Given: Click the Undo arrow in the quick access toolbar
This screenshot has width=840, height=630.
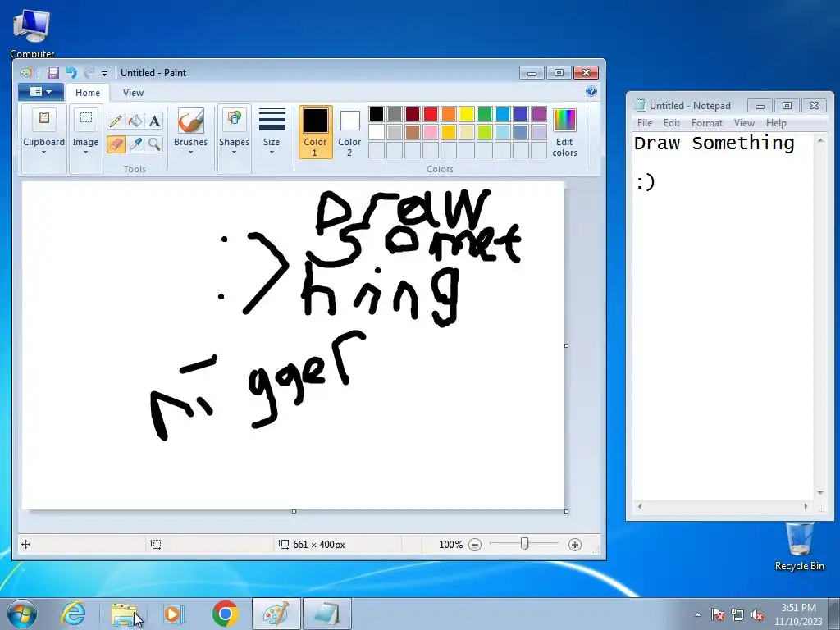Looking at the screenshot, I should click(x=71, y=73).
